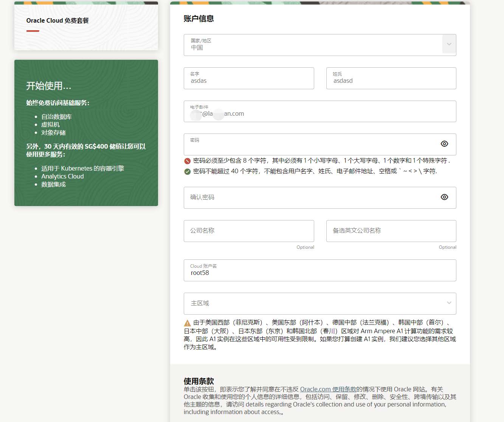Image resolution: width=504 pixels, height=422 pixels.
Task: Open the 国家/地区 dropdown arrow
Action: click(x=449, y=44)
